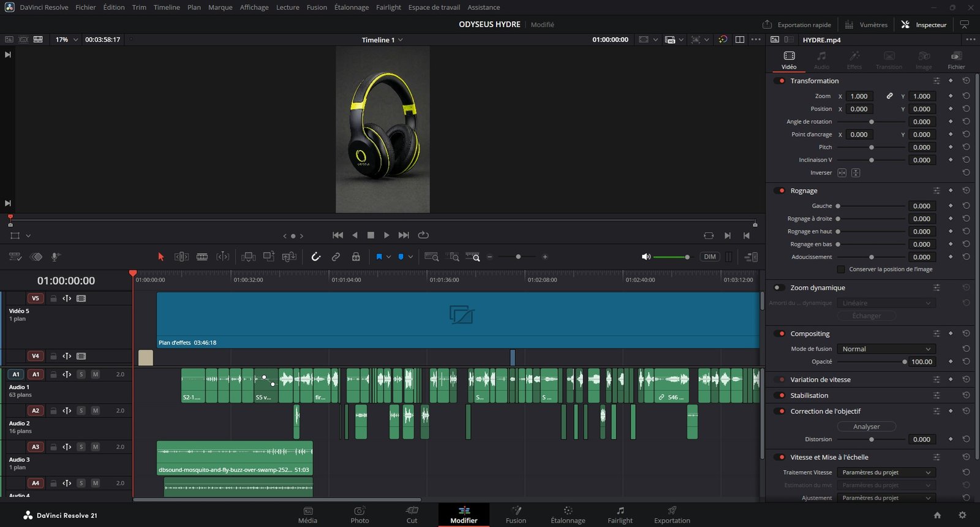Open the Mode de fusion dropdown
980x527 pixels.
886,349
